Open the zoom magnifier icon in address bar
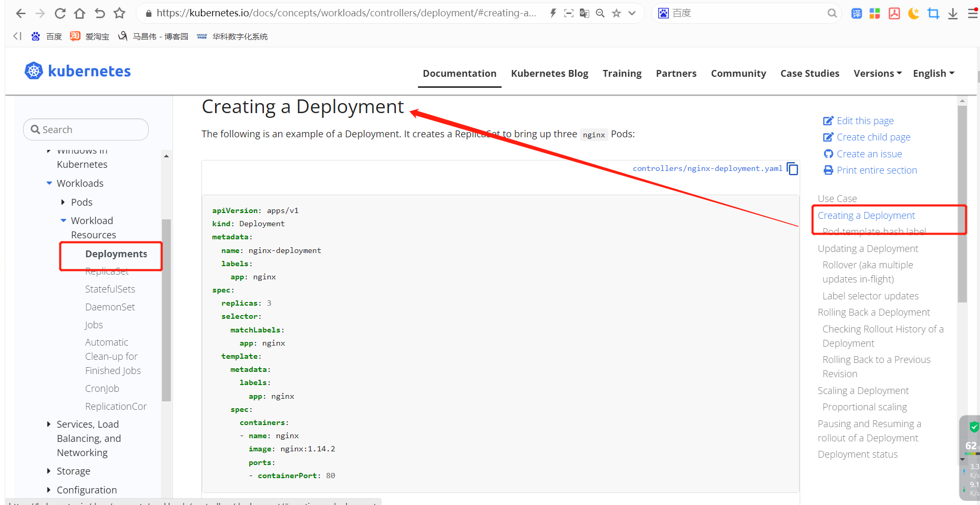Viewport: 980px width, 505px height. pyautogui.click(x=600, y=13)
